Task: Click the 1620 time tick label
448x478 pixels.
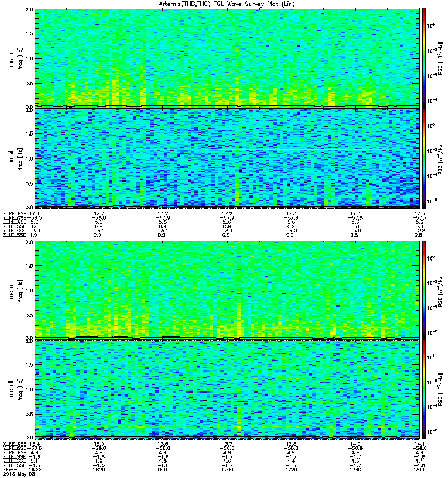Action: pos(99,470)
